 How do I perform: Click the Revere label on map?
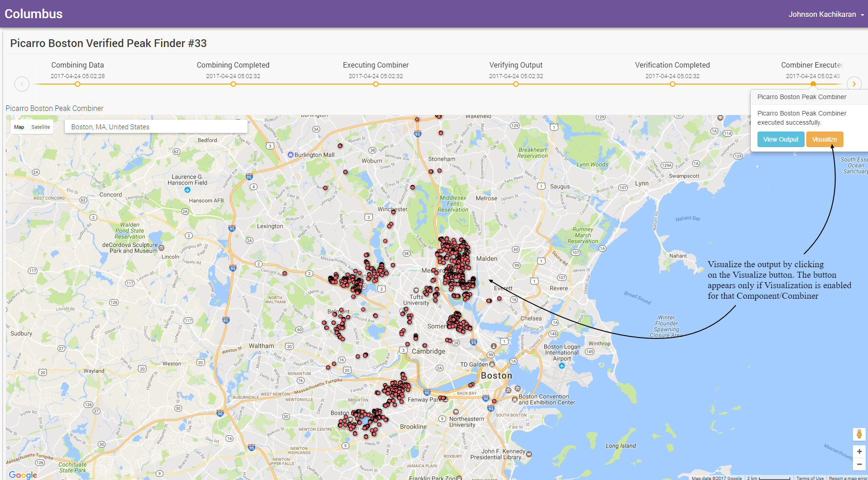[559, 288]
